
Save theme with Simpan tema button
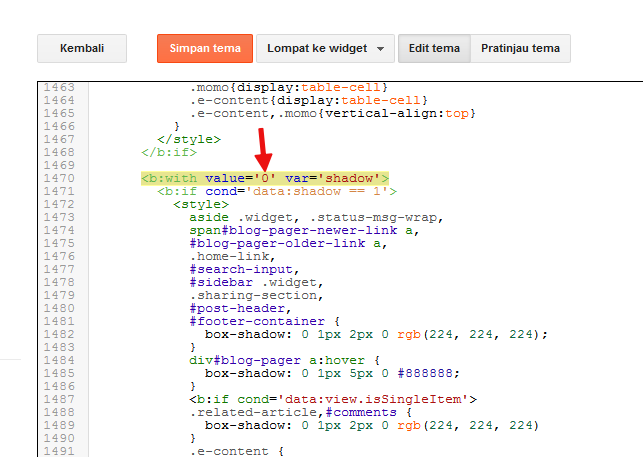tap(205, 48)
